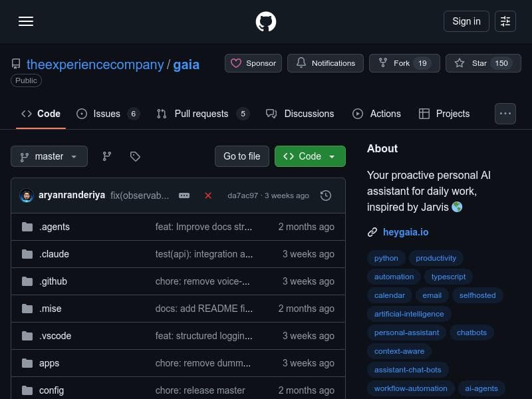Open the hamburger navigation menu

(x=26, y=21)
